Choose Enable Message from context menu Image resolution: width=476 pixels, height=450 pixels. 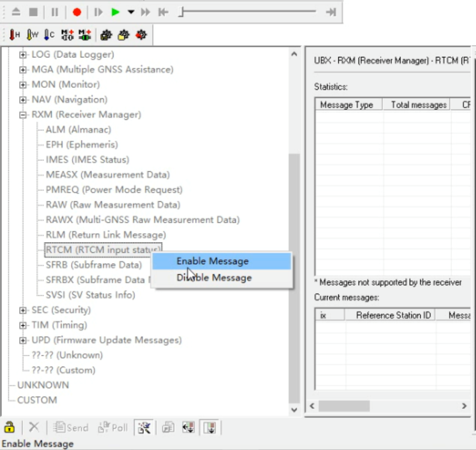pyautogui.click(x=212, y=261)
